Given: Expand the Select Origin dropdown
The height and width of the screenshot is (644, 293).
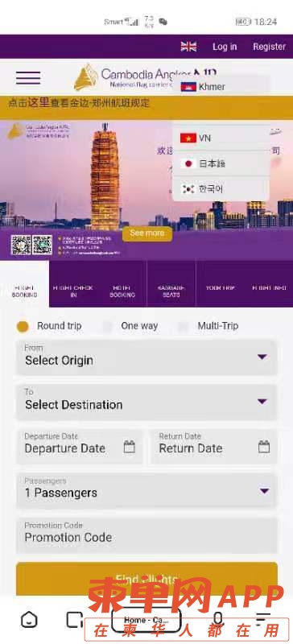Looking at the screenshot, I should tap(146, 357).
